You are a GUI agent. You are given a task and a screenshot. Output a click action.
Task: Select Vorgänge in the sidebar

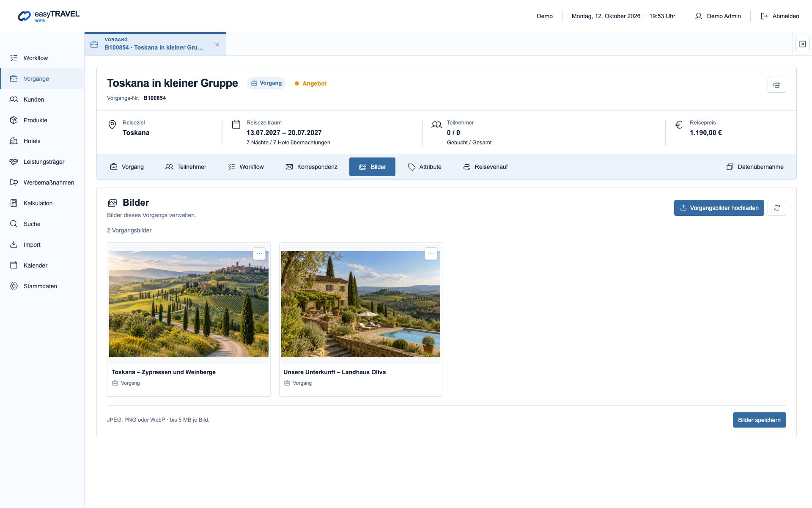click(42, 79)
